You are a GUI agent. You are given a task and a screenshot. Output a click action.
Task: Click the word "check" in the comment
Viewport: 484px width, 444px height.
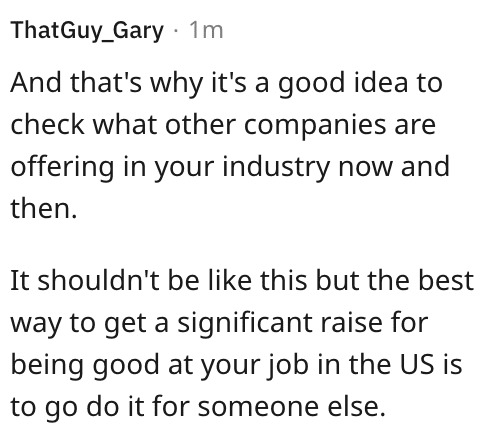point(47,124)
